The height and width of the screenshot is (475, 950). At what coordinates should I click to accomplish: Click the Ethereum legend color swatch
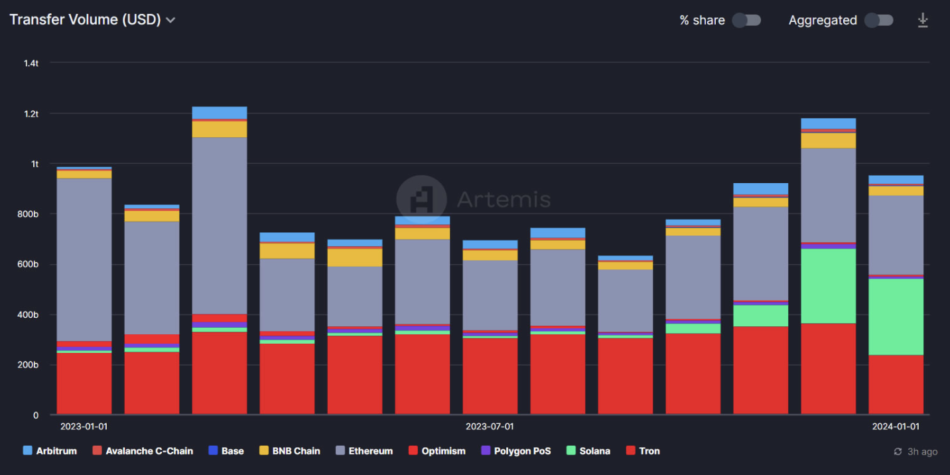tap(341, 451)
